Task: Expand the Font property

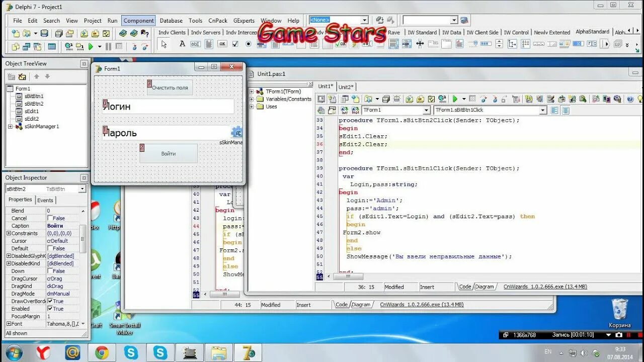Action: click(9, 324)
